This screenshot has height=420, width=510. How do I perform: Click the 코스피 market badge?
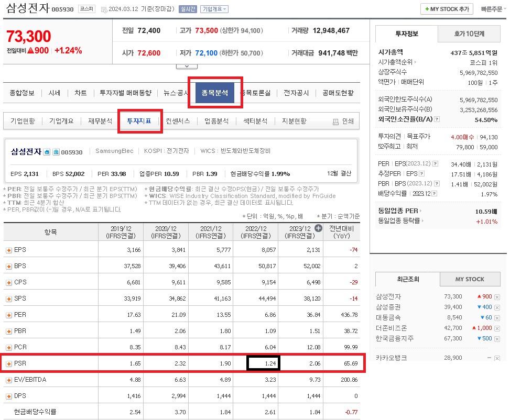click(x=87, y=9)
